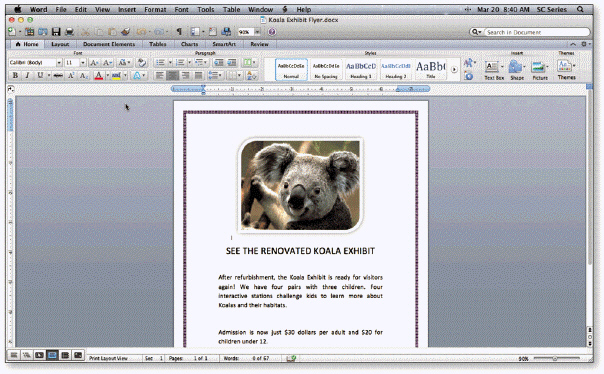Open the Spotlight search magnifier
The height and width of the screenshot is (374, 604).
[580, 9]
